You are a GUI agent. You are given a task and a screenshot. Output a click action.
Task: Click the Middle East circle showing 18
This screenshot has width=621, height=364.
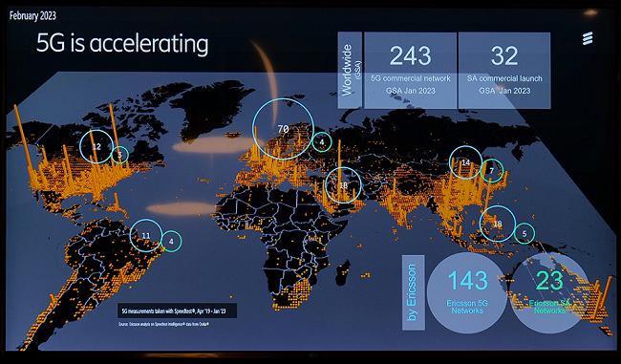coord(343,185)
